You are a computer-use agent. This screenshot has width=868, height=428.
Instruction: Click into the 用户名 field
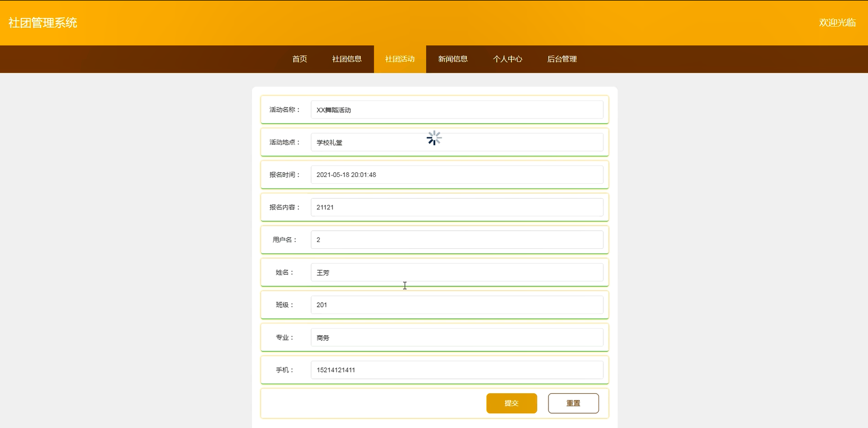point(456,240)
